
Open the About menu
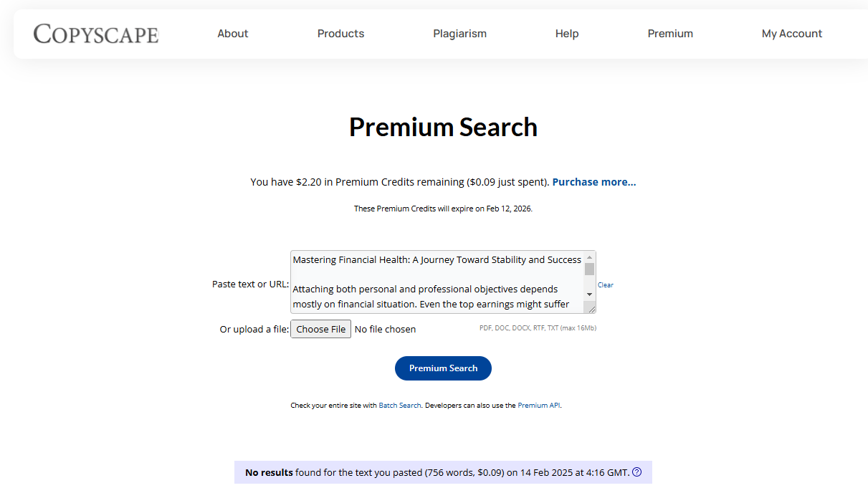(233, 34)
